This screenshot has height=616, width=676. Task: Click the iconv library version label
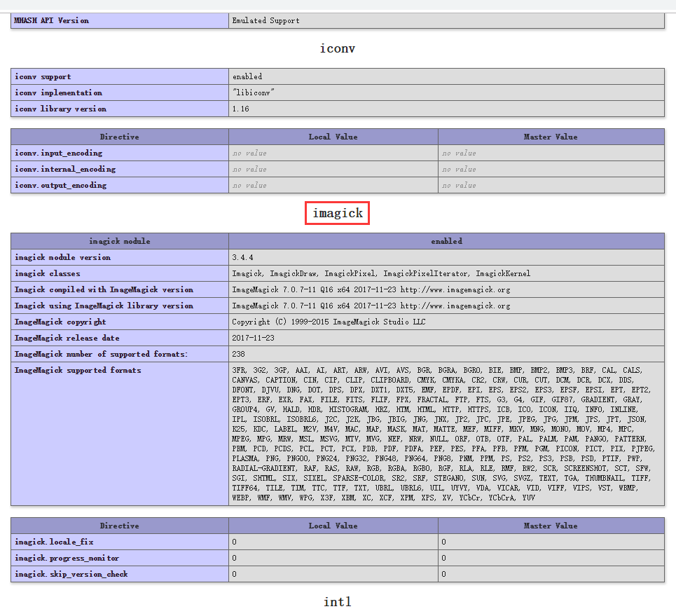click(x=60, y=109)
